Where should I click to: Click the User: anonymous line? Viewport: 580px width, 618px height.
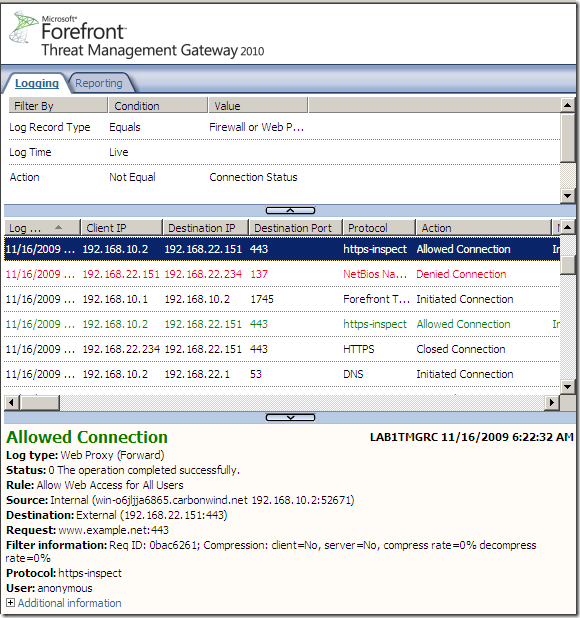[49, 588]
